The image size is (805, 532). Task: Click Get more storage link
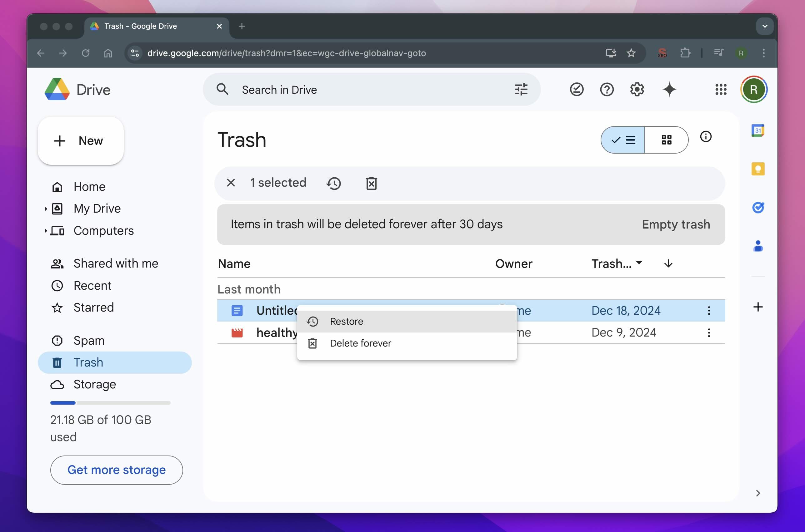[117, 470]
